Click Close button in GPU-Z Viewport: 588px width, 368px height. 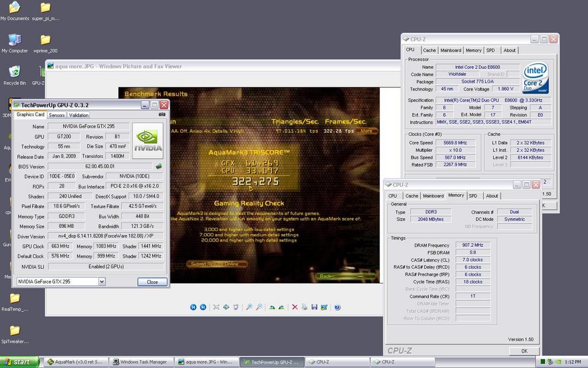[x=152, y=282]
